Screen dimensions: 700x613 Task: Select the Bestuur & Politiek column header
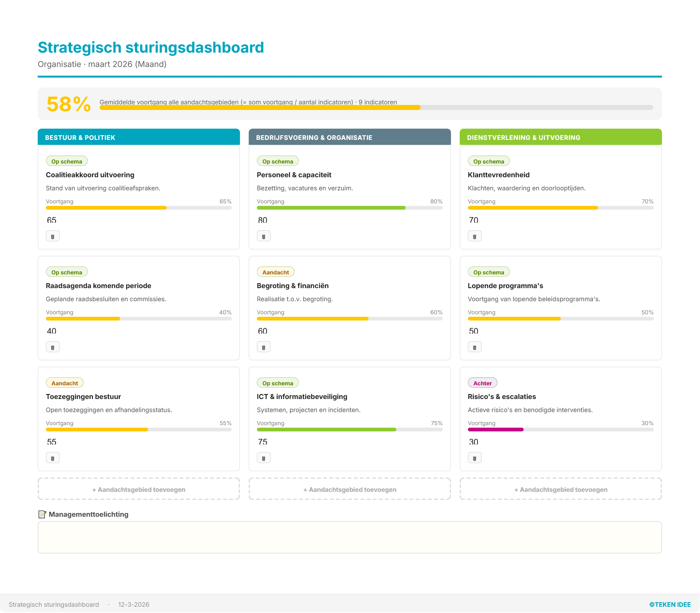[139, 137]
